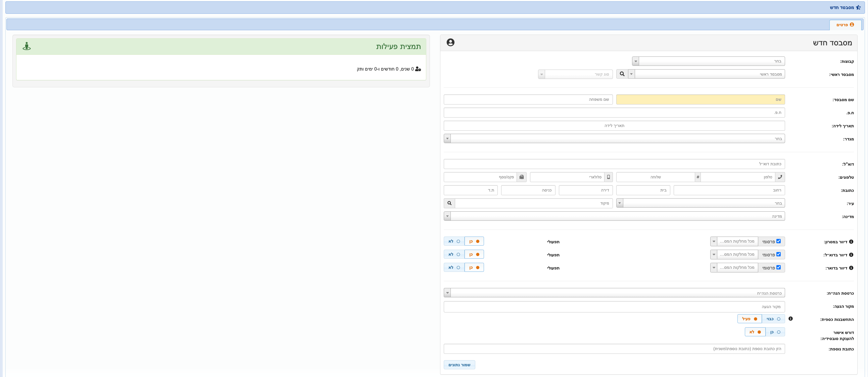Click the פקס/נוסף input field
This screenshot has width=868, height=377.
click(x=480, y=177)
